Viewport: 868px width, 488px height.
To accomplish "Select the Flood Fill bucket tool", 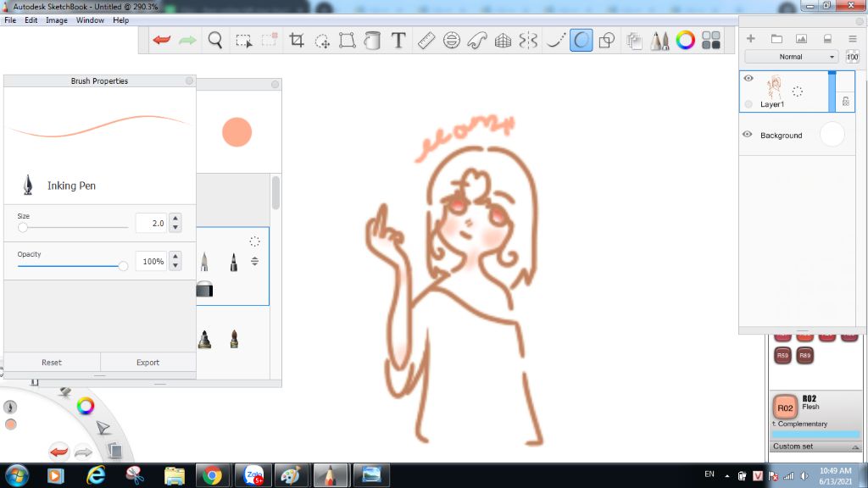I will click(x=373, y=40).
